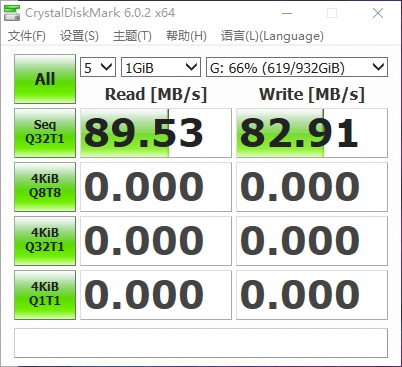
Task: Click the Write [MB/s] column header
Action: point(312,94)
